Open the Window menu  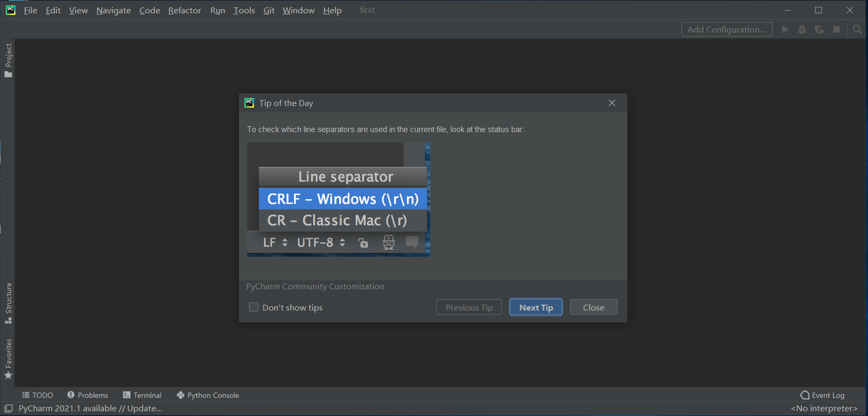(x=298, y=10)
